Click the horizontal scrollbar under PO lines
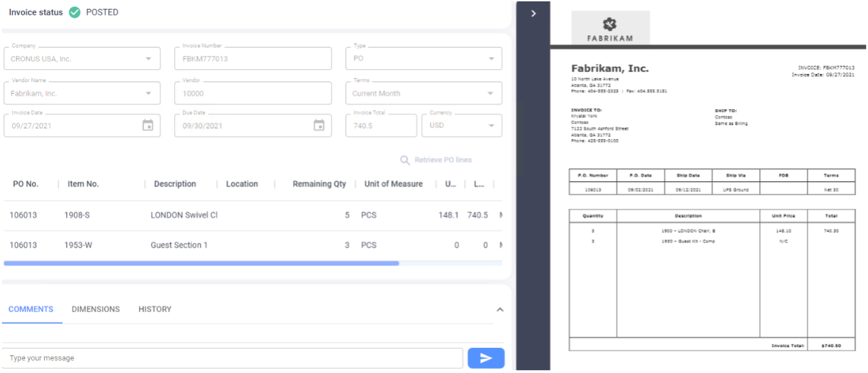This screenshot has width=868, height=373. point(201,263)
